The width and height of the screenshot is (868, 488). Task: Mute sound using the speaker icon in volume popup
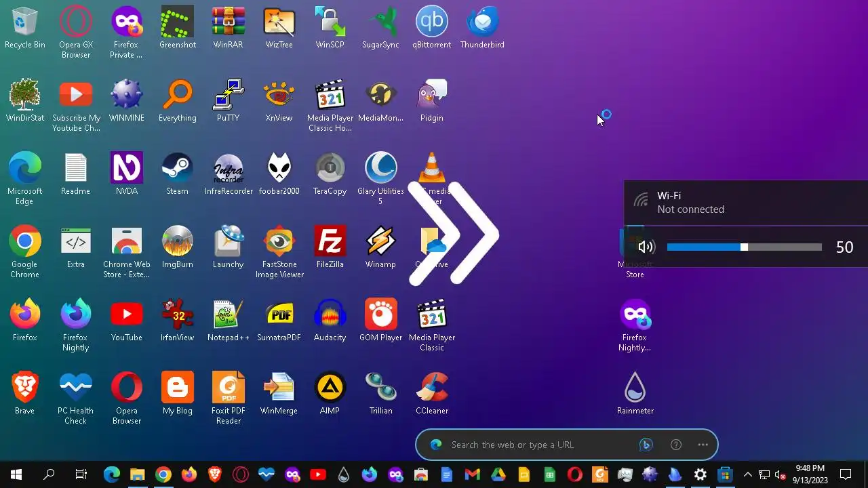click(646, 247)
